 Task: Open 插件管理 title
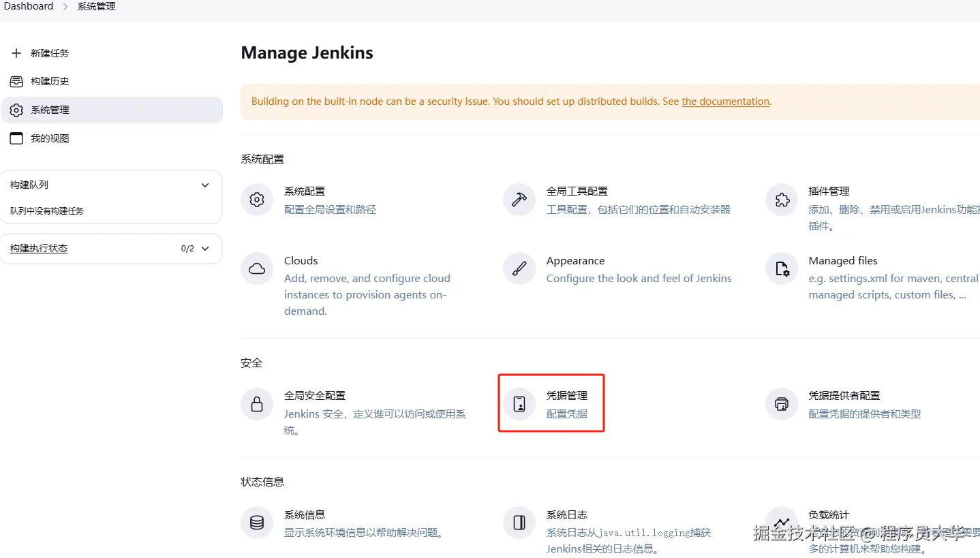[829, 191]
